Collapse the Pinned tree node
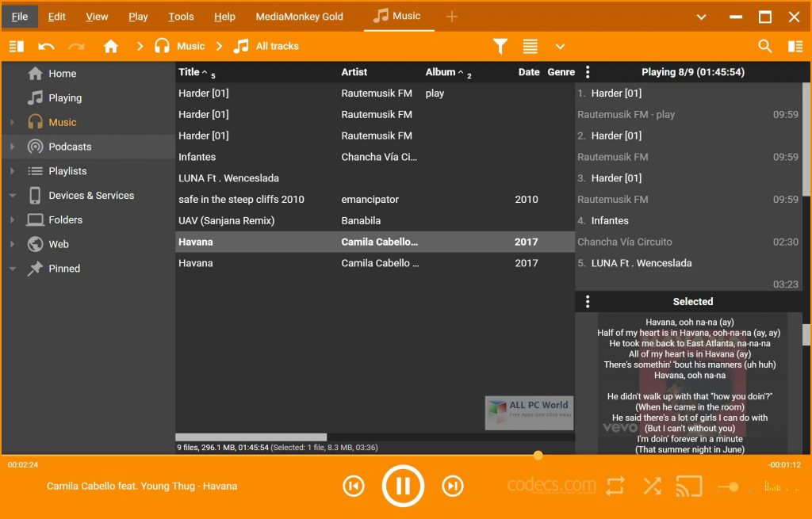Image resolution: width=812 pixels, height=519 pixels. coord(13,269)
